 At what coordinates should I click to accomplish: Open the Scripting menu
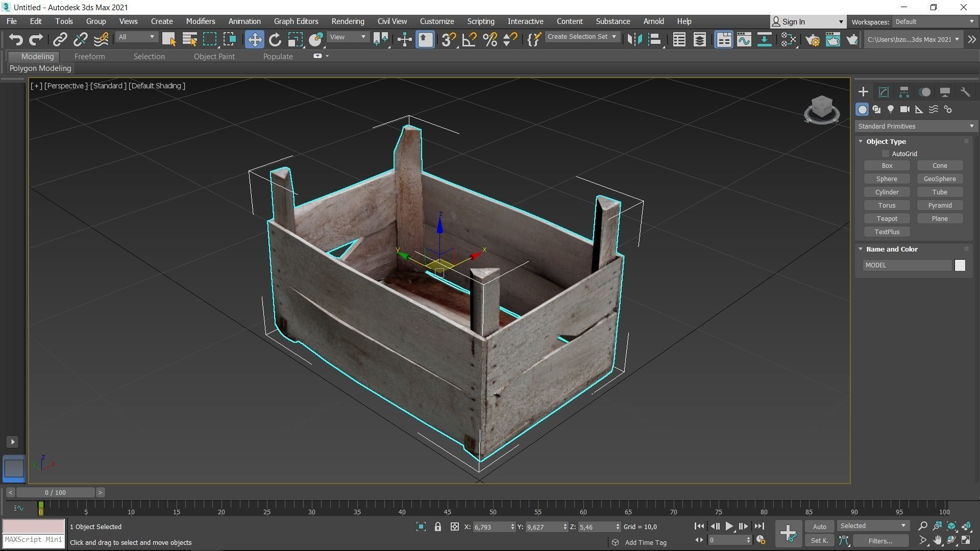tap(480, 21)
